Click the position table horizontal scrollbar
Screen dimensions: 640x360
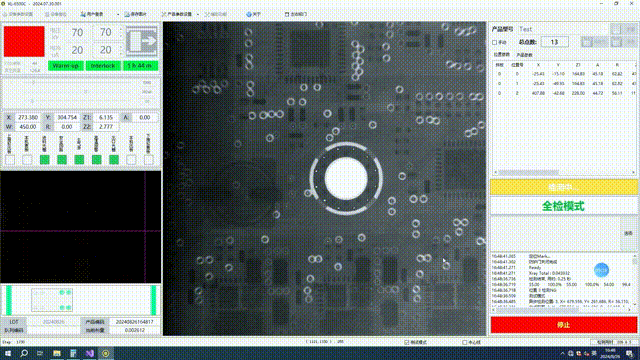[x=564, y=173]
